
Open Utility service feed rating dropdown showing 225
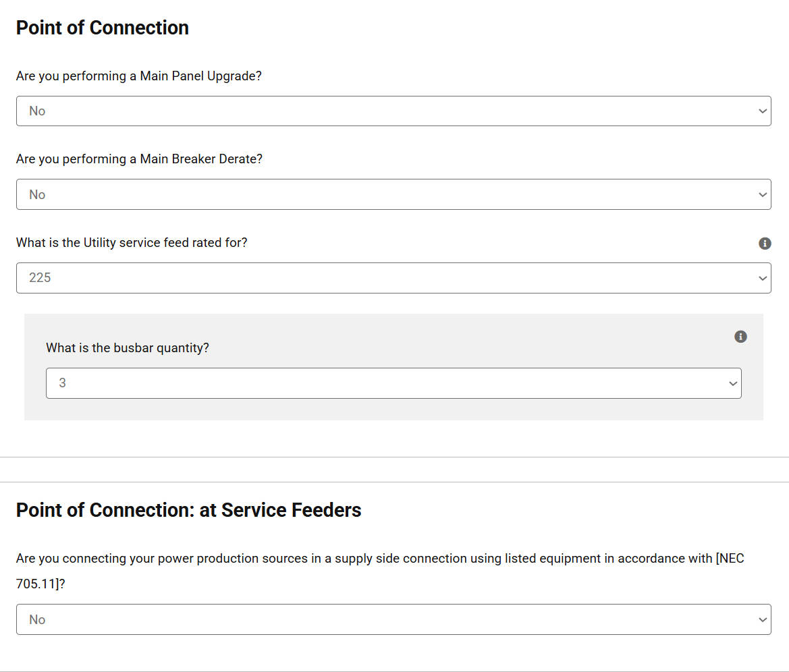pyautogui.click(x=393, y=278)
